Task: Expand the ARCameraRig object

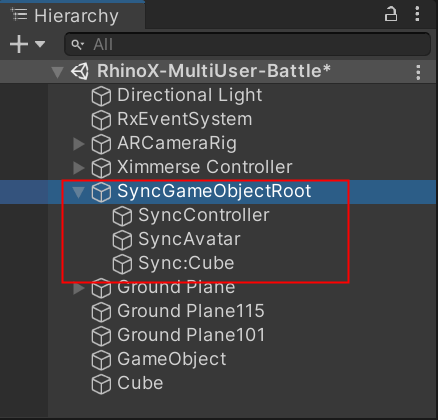Action: tap(79, 144)
